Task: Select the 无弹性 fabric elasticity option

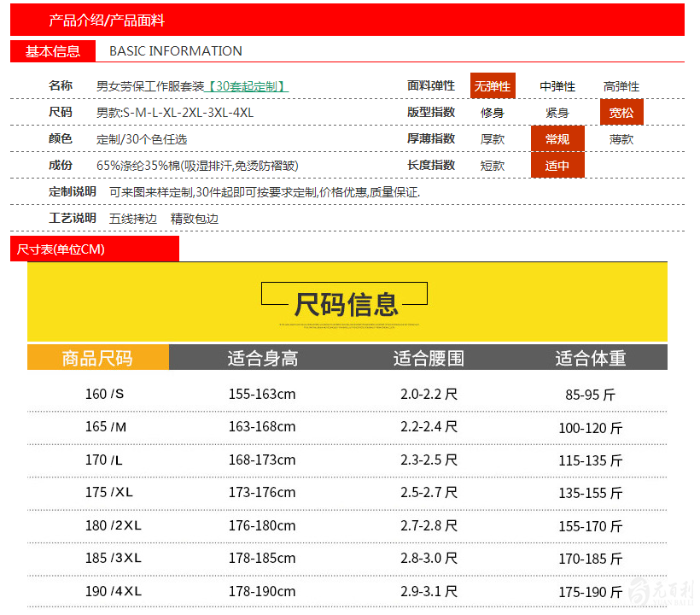Action: click(x=493, y=85)
